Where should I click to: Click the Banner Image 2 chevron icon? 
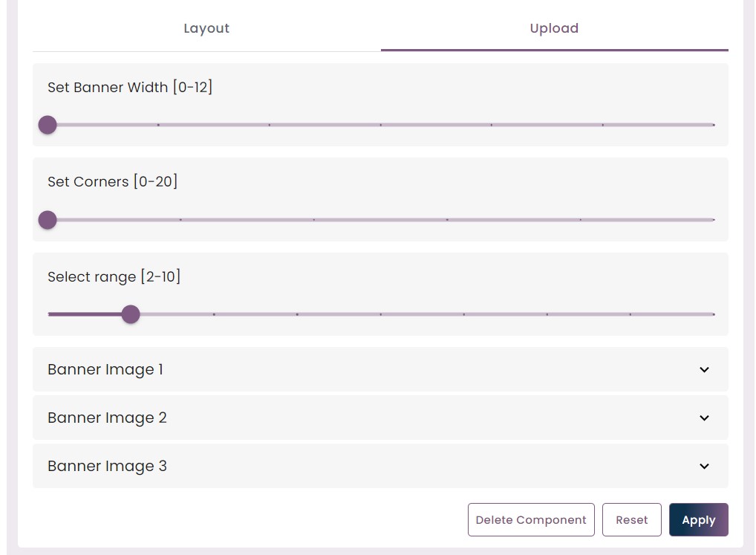point(704,418)
